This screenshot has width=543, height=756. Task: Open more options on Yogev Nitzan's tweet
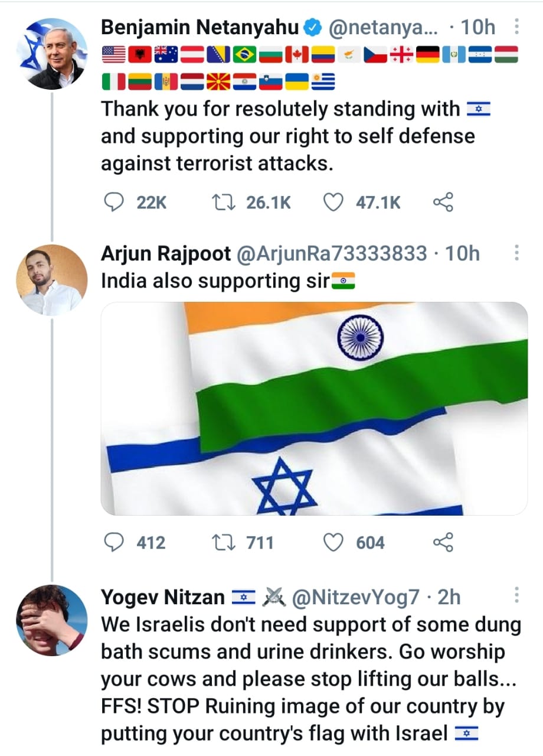coord(517,597)
